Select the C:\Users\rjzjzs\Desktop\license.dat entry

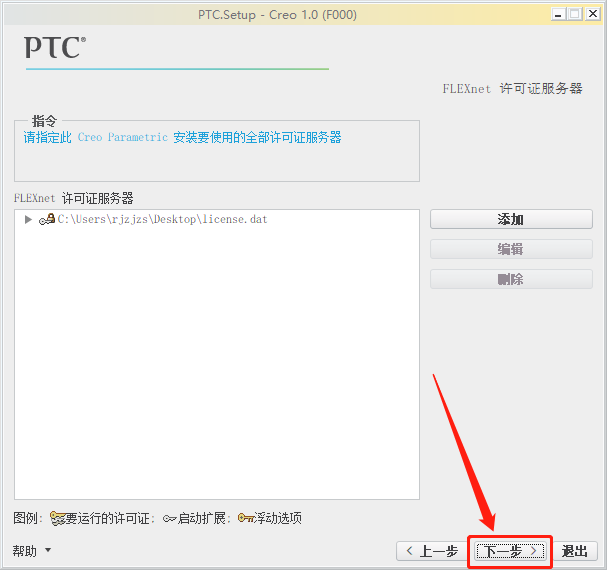click(x=163, y=220)
